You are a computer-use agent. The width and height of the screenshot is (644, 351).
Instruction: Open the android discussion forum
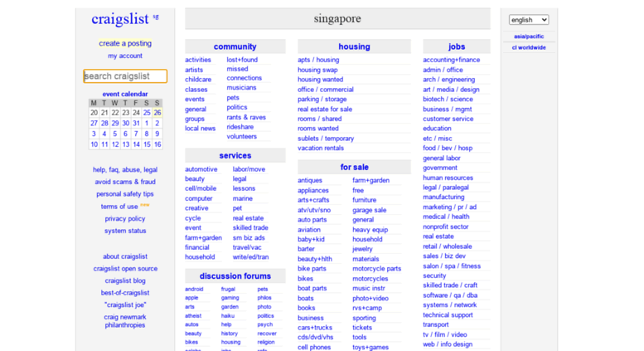tap(194, 290)
